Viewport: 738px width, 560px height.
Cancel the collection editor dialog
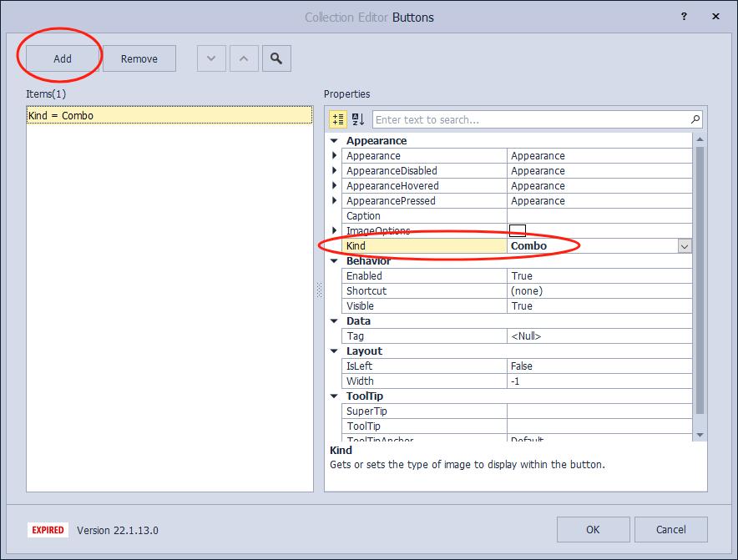click(670, 529)
